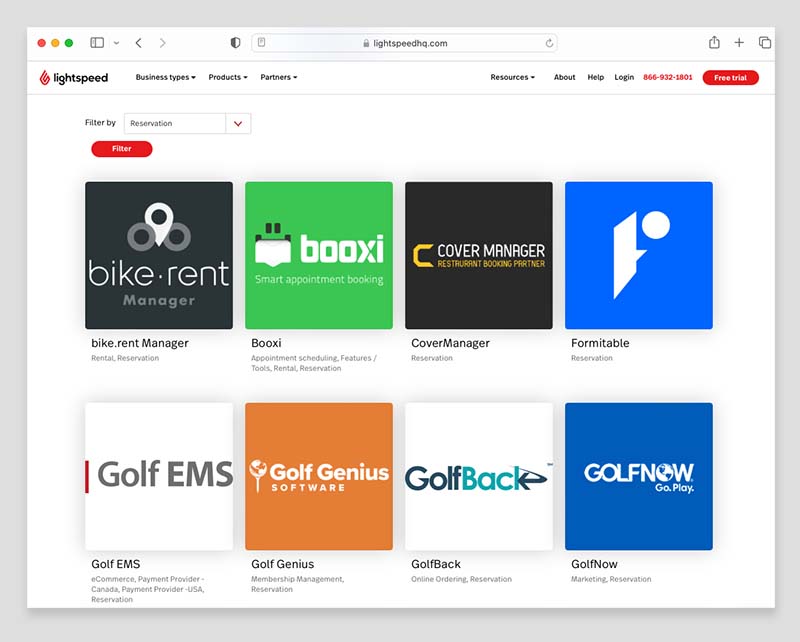Show the tab overview icon

(x=765, y=43)
